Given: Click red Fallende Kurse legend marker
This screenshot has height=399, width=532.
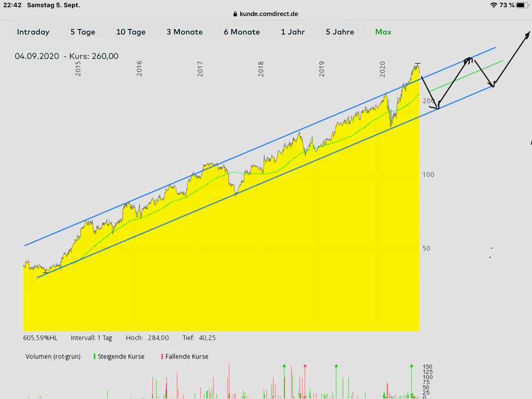Looking at the screenshot, I should (161, 356).
